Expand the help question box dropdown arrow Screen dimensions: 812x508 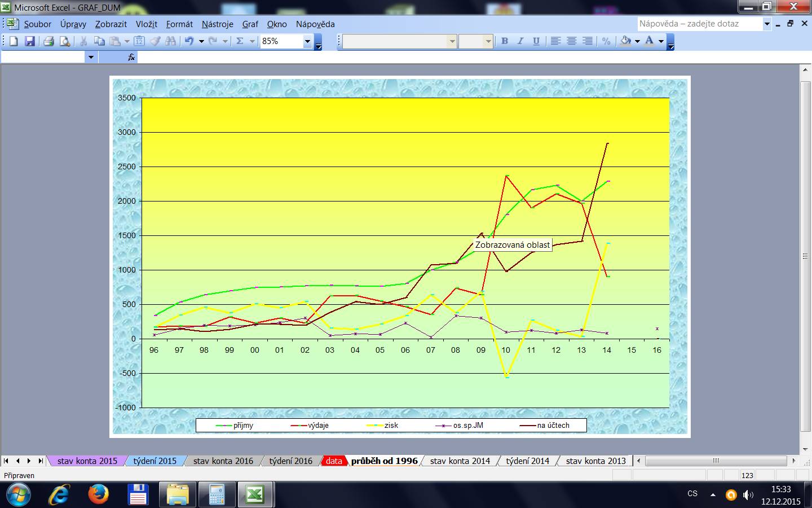(x=767, y=24)
